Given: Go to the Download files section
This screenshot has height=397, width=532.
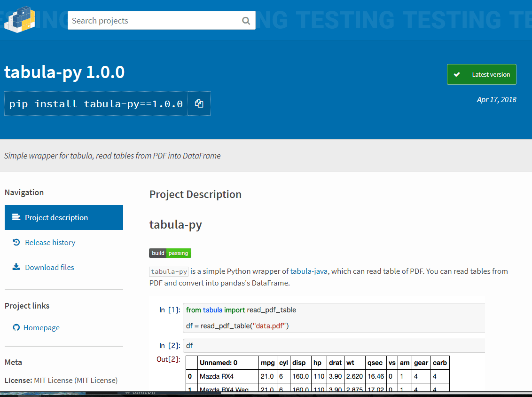Looking at the screenshot, I should pyautogui.click(x=49, y=267).
